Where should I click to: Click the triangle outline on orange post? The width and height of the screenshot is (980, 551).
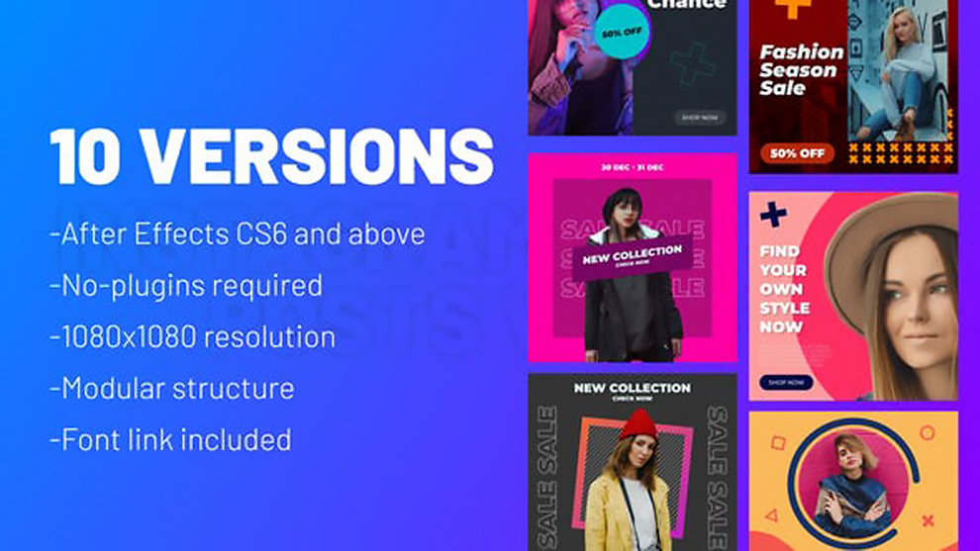pos(772,515)
